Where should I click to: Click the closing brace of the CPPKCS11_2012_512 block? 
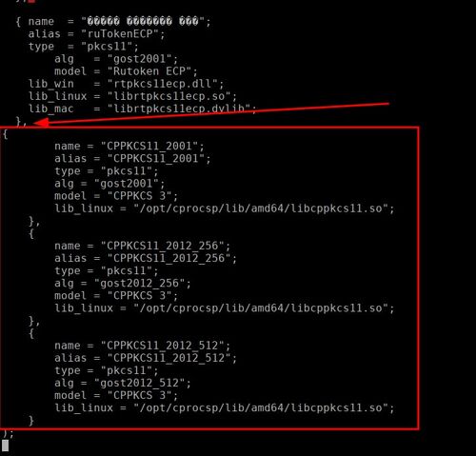[x=31, y=421]
